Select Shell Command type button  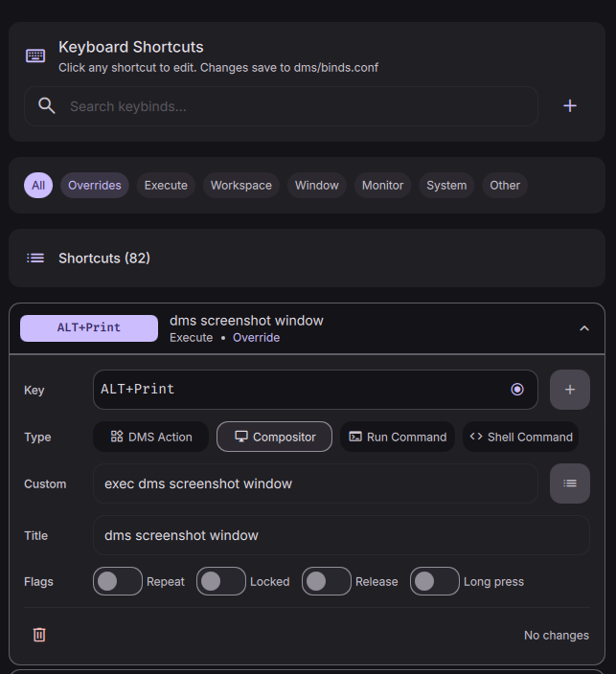pyautogui.click(x=521, y=437)
